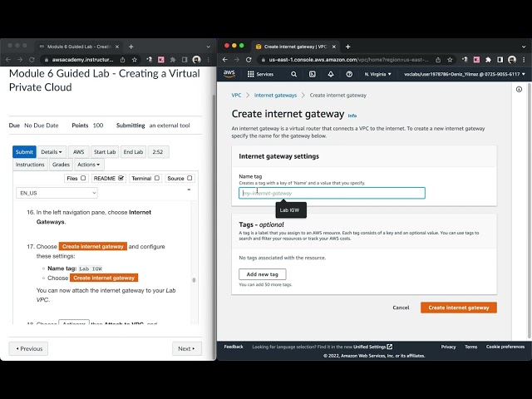Open external link icon beside Unified Settings
Viewport: 532px width, 399px height.
click(390, 347)
